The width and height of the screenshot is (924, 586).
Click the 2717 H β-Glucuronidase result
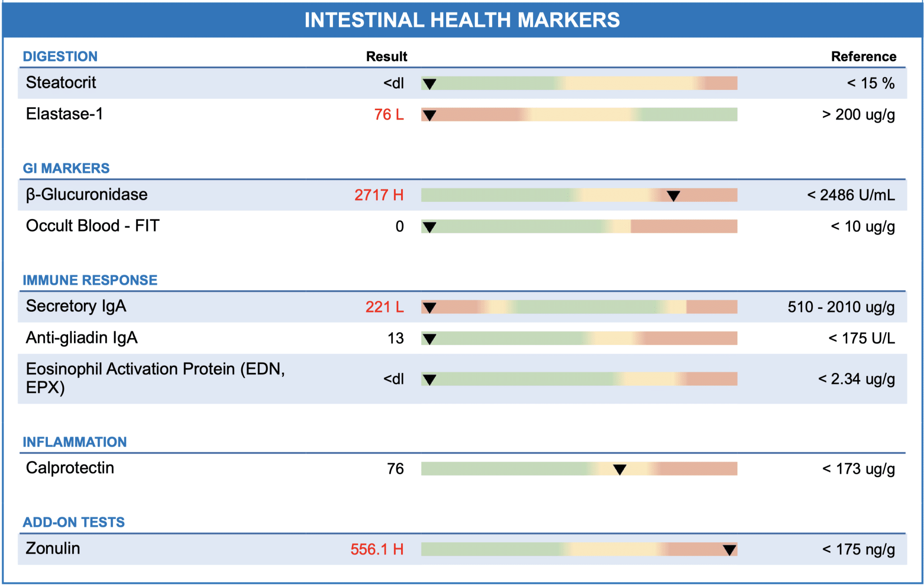[379, 195]
